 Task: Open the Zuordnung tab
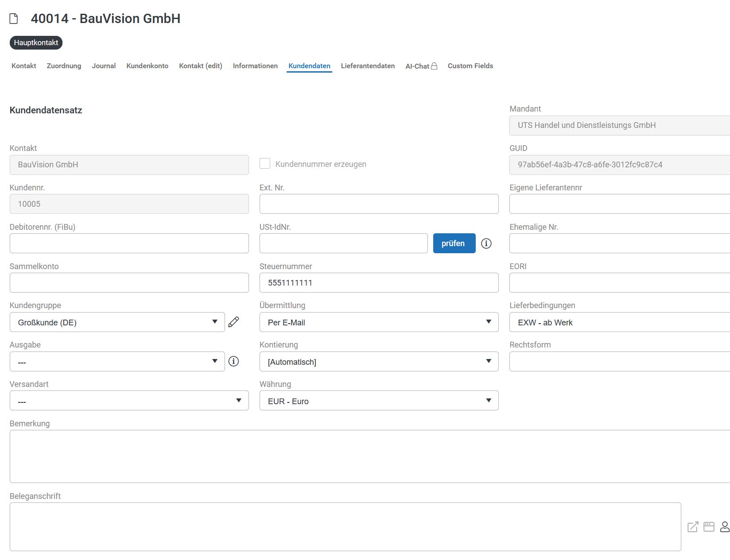(x=64, y=66)
